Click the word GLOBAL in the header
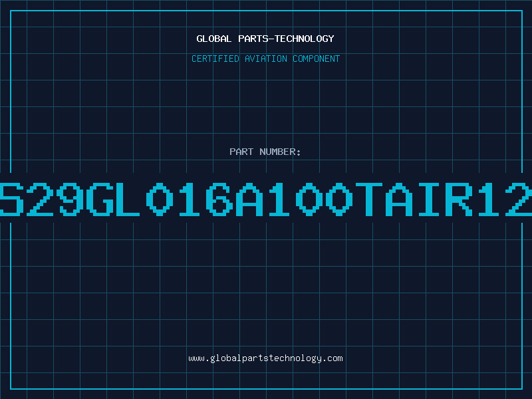Viewport: 532px width, 399px height. (x=213, y=39)
